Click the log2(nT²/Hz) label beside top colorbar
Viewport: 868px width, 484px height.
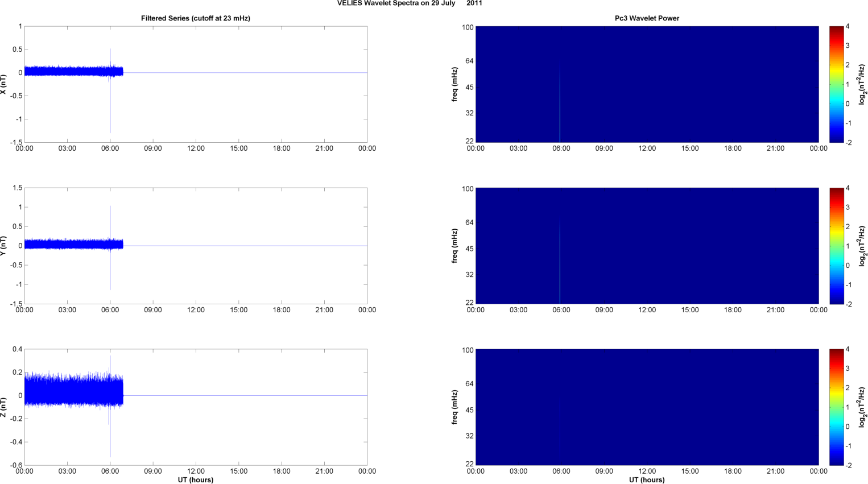point(862,84)
